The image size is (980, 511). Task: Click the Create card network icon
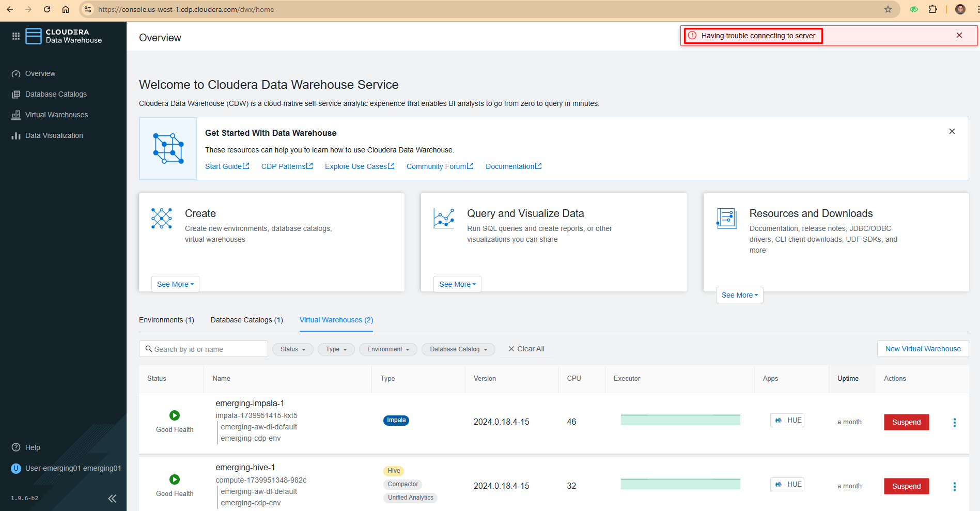click(x=162, y=219)
